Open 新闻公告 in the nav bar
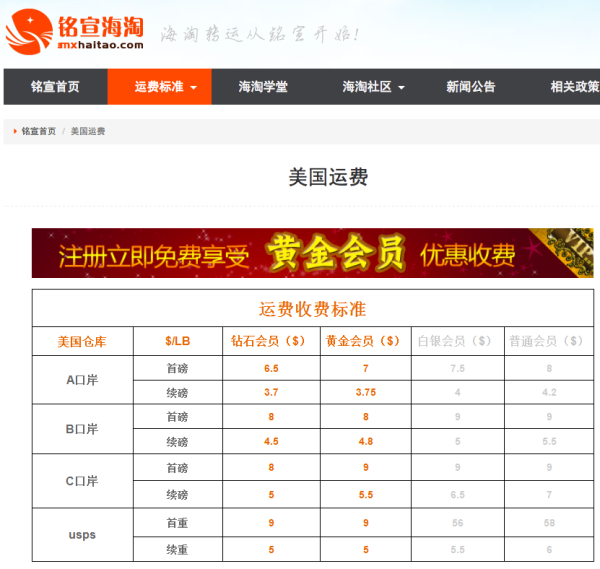The width and height of the screenshot is (600, 569). pyautogui.click(x=471, y=87)
